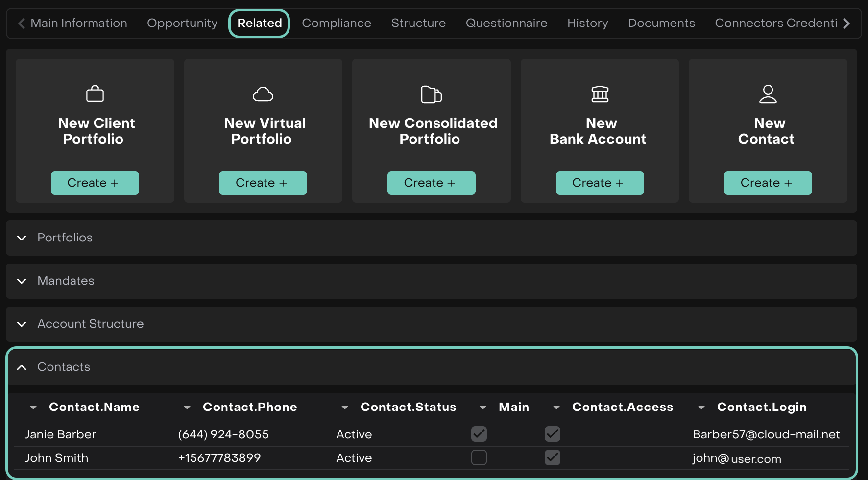Switch to the Compliance tab
This screenshot has height=480, width=868.
[336, 23]
